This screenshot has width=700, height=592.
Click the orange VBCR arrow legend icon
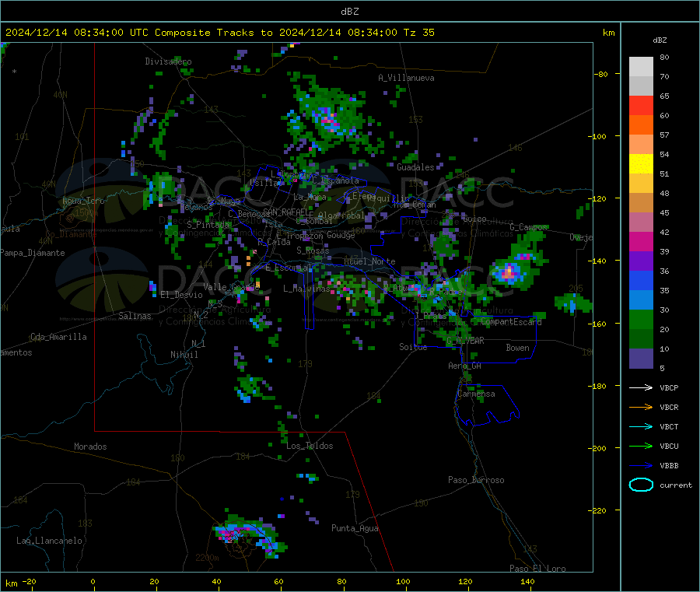[x=641, y=407]
